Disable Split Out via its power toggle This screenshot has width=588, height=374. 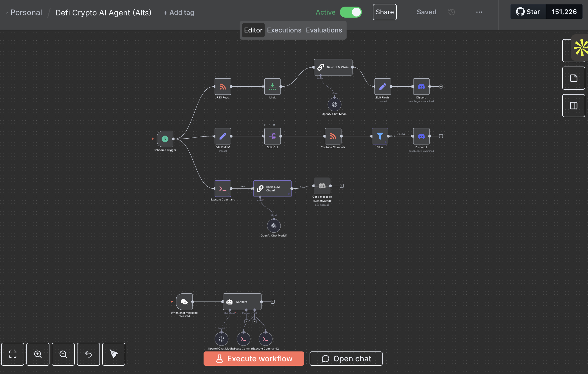(270, 125)
